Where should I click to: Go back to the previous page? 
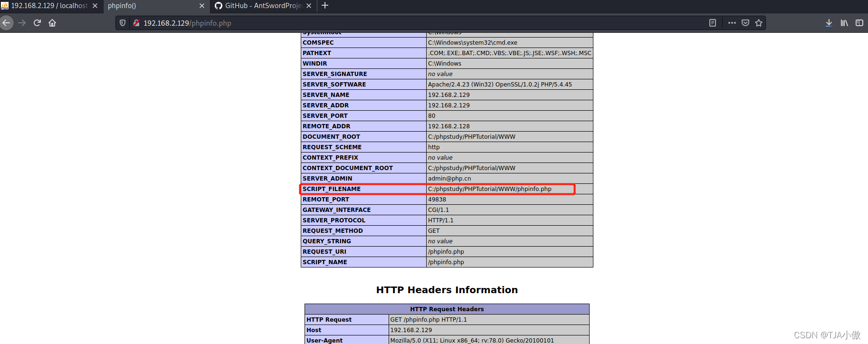click(6, 23)
